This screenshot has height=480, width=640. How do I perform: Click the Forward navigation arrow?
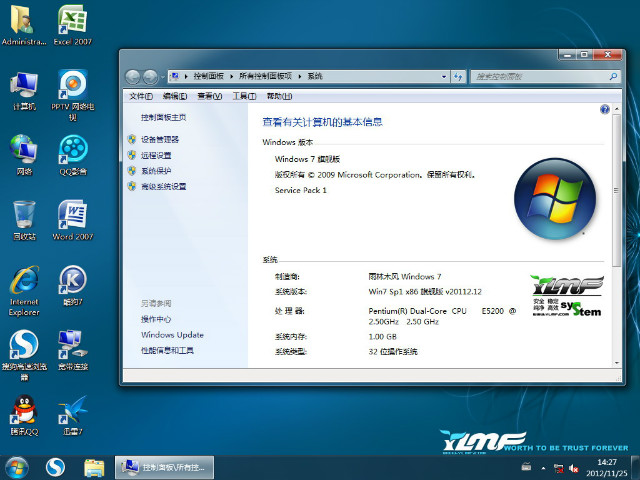150,76
